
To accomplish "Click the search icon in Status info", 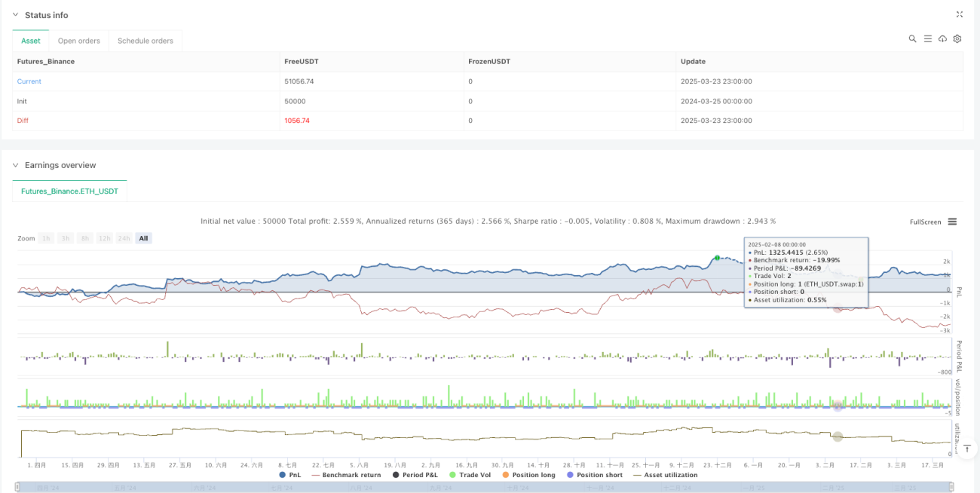I will [x=912, y=38].
